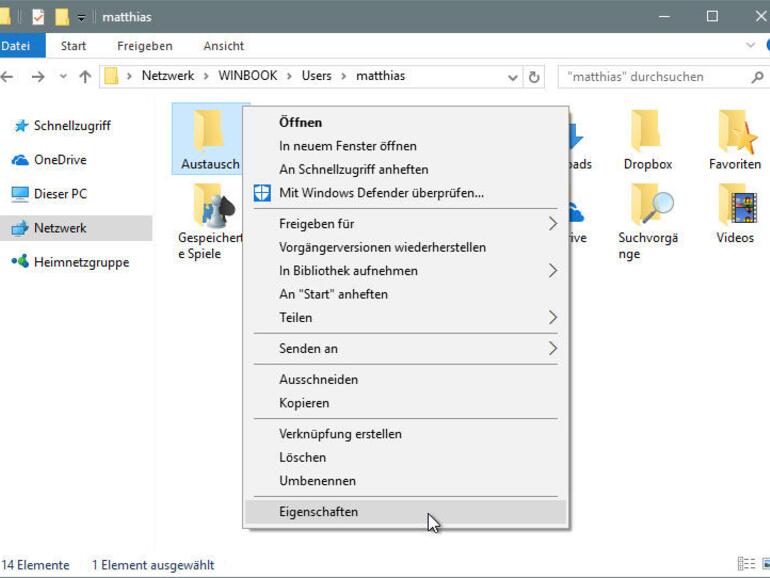Click WINBOOK in the address breadcrumb
This screenshot has height=578, width=770.
[248, 76]
